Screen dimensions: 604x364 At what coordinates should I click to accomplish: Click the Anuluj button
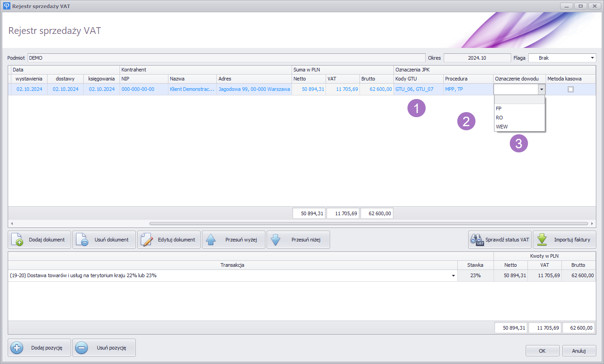pyautogui.click(x=579, y=350)
